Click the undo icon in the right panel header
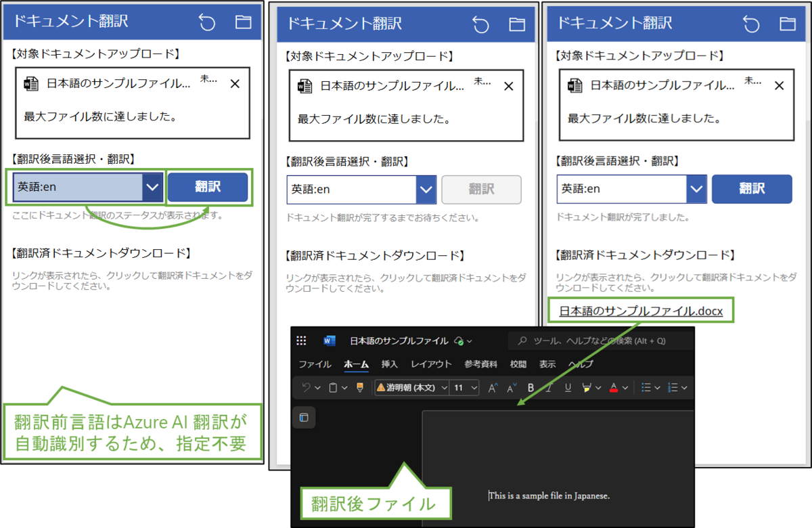This screenshot has width=812, height=528. 751,24
